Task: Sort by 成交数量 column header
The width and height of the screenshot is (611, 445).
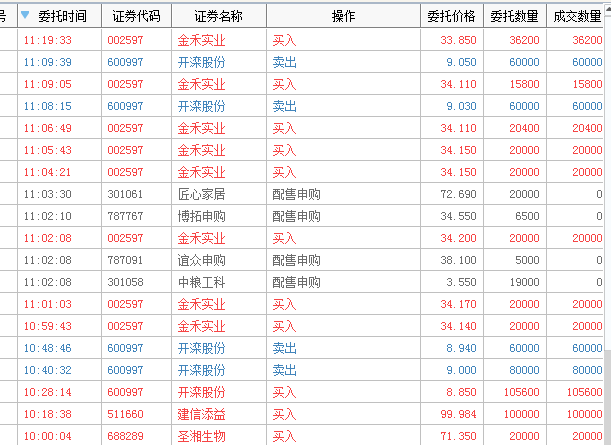Action: 577,16
